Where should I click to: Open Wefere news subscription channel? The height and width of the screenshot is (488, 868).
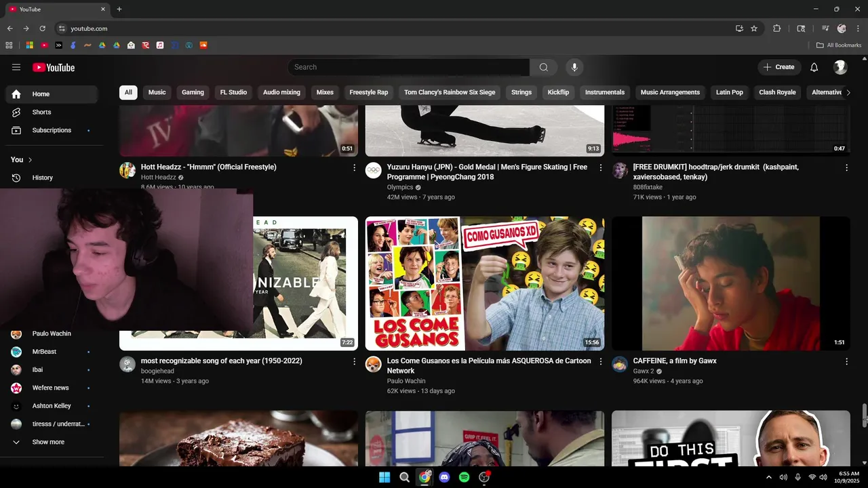52,388
